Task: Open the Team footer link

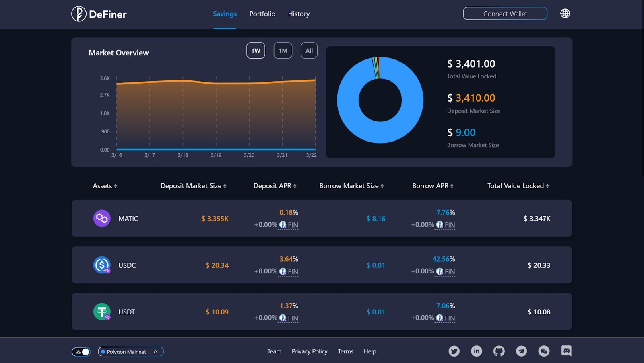Action: click(x=275, y=351)
